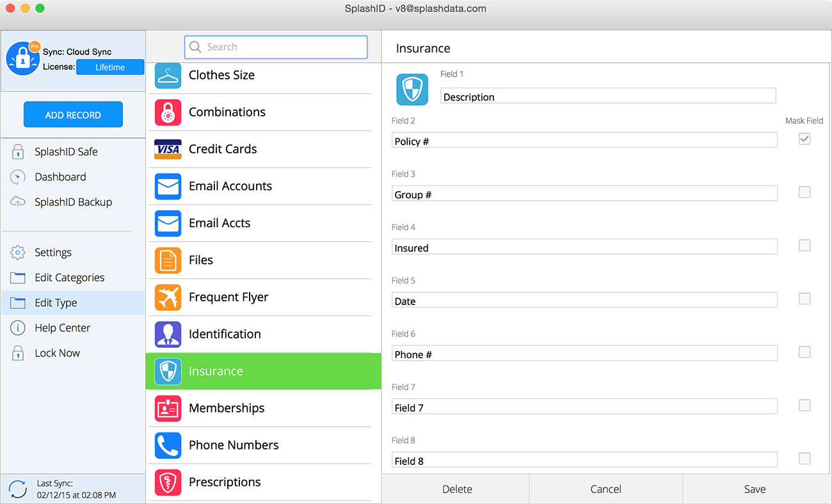Viewport: 832px width, 504px height.
Task: Click the Dashboard gauge icon
Action: [x=18, y=177]
